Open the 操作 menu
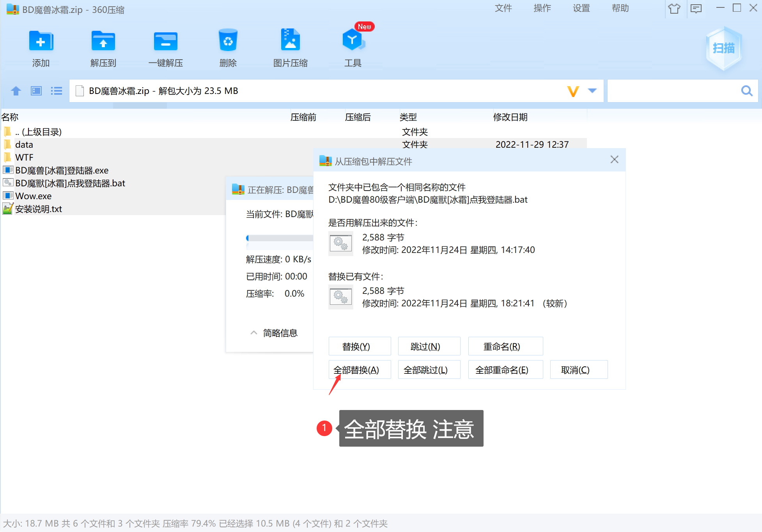The image size is (762, 532). [x=542, y=8]
